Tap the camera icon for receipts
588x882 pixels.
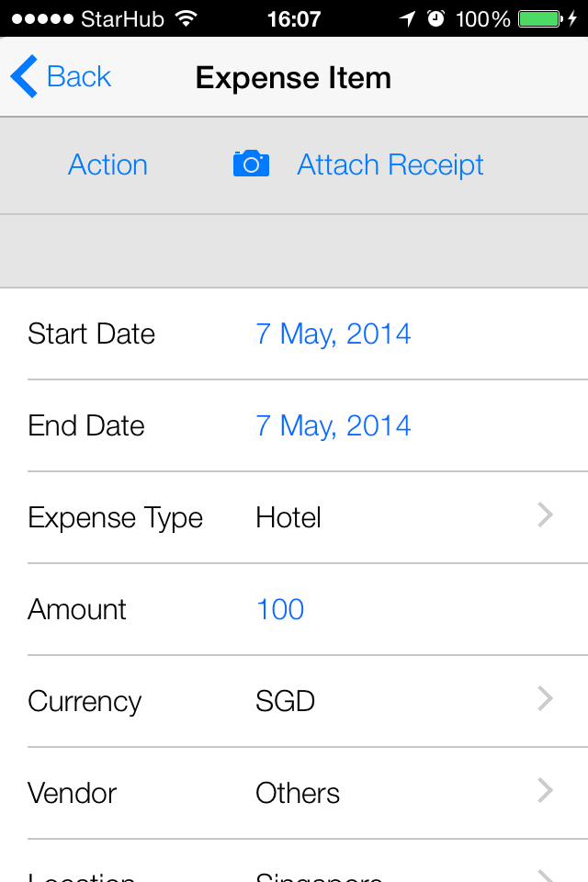(x=251, y=164)
